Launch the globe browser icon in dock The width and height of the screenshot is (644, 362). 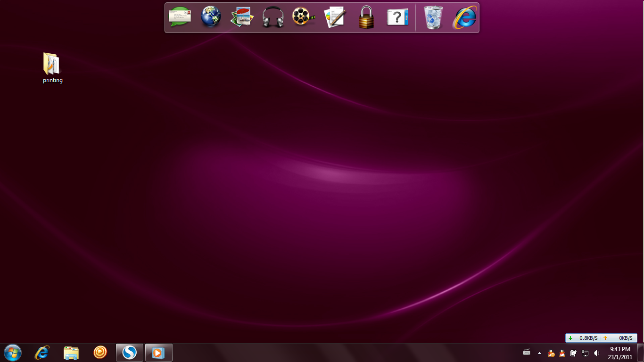(211, 17)
